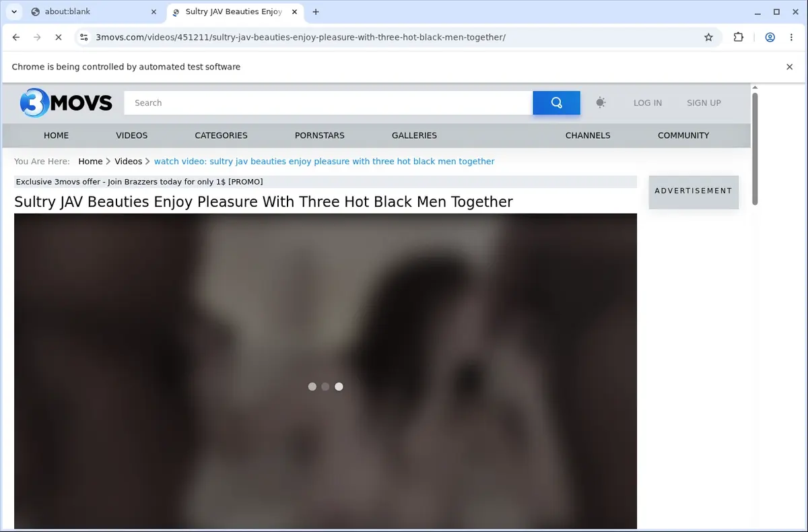This screenshot has height=532, width=808.
Task: Click the Videos breadcrumb link
Action: point(128,162)
